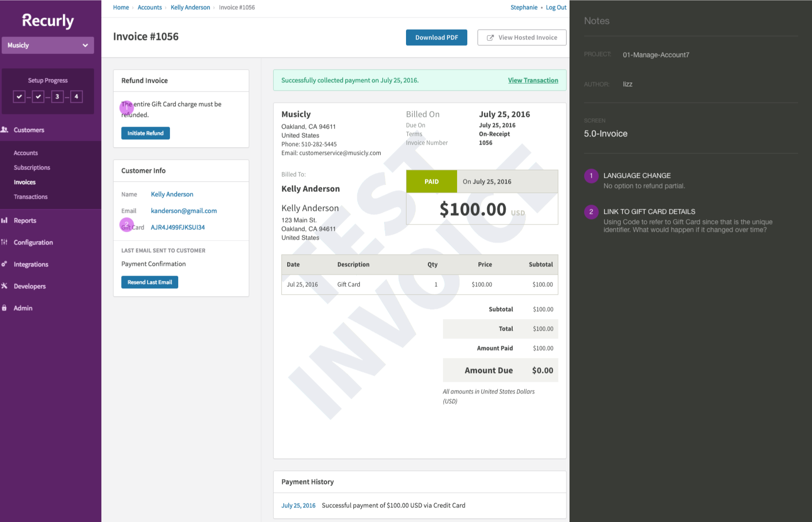812x522 pixels.
Task: Click the Accounts breadcrumb link
Action: (x=149, y=7)
